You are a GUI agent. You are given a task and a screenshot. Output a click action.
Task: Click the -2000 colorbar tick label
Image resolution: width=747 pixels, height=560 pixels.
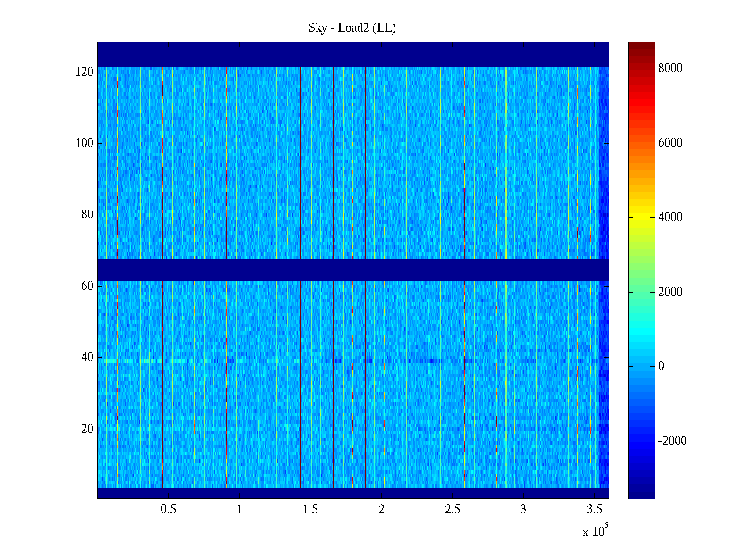[672, 441]
